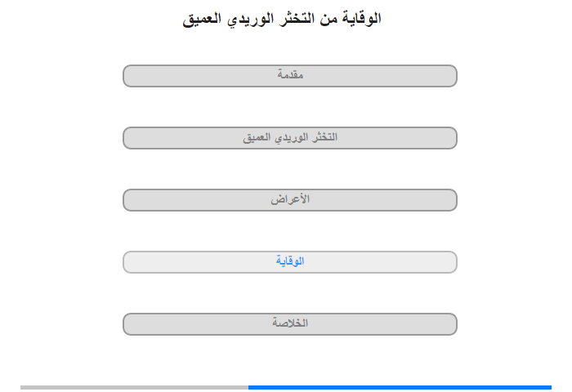Click the gray portion of the progress bar
This screenshot has width=572, height=392.
[134, 387]
